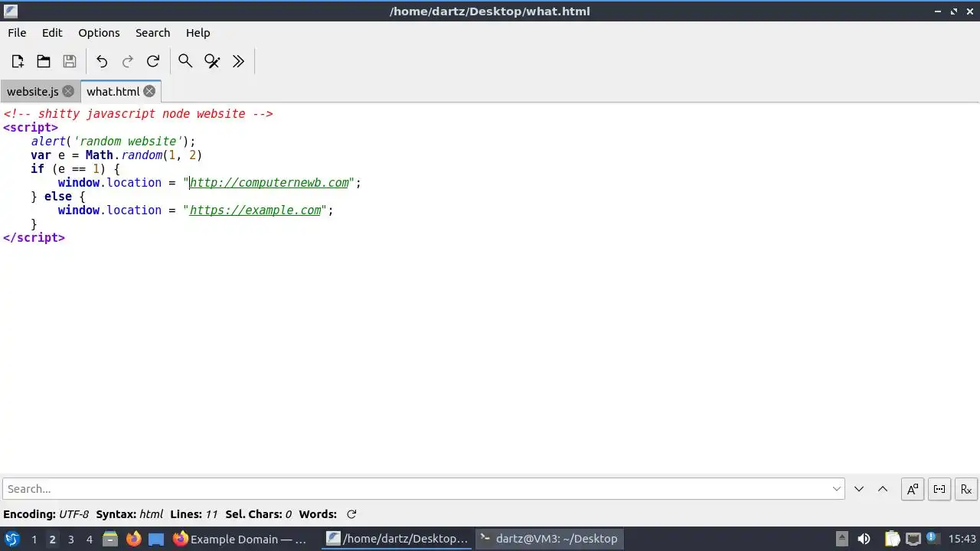The image size is (980, 551).
Task: Click the removable media tray icon
Action: (841, 539)
